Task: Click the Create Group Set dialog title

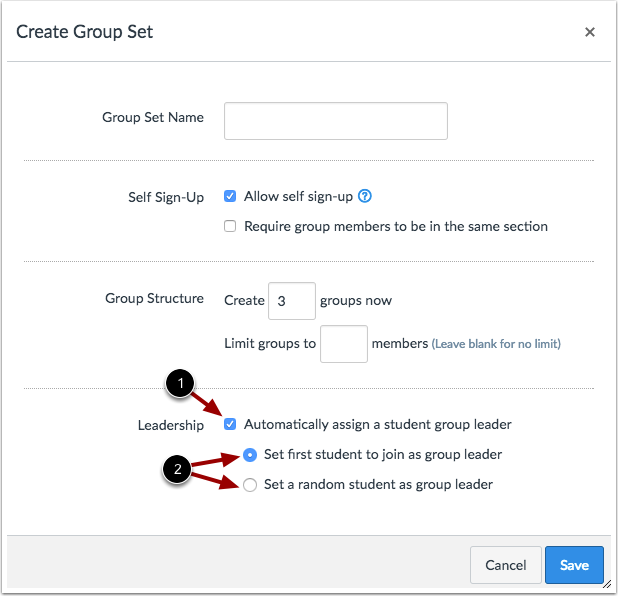Action: [84, 32]
